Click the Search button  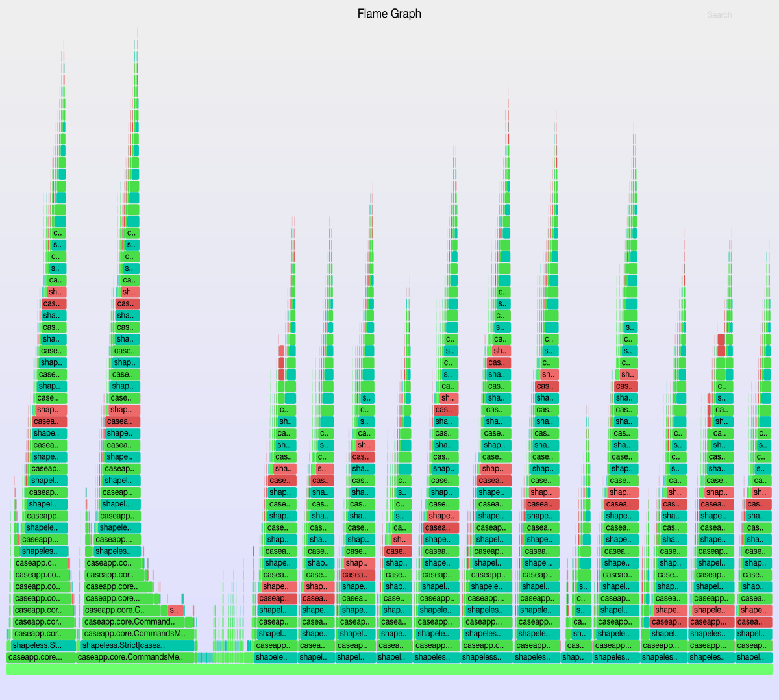(719, 15)
